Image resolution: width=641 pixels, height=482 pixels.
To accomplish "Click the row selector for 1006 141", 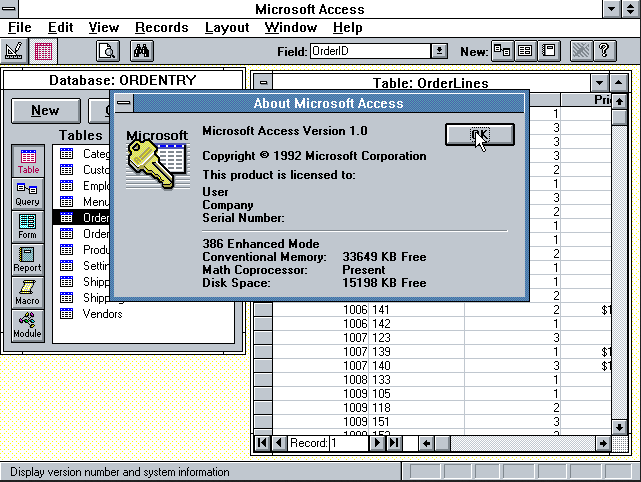I will (x=263, y=310).
